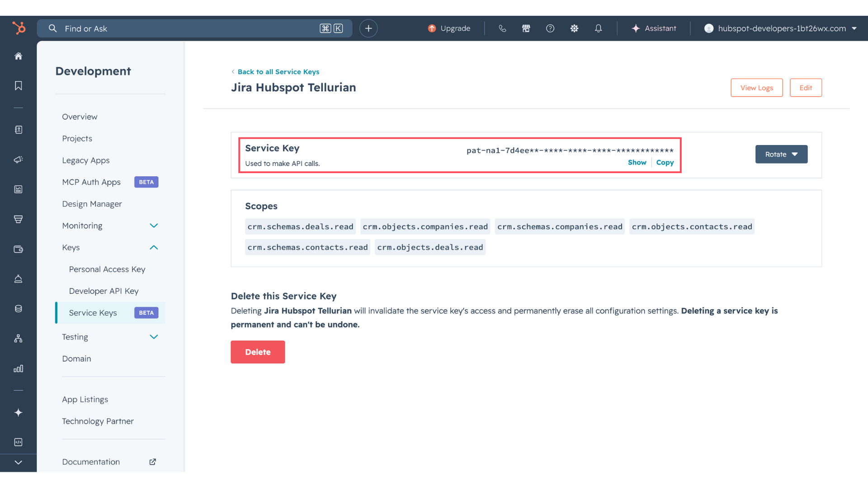This screenshot has height=488, width=868.
Task: Click the masked key pat-na1-7d4ee text
Action: 570,150
